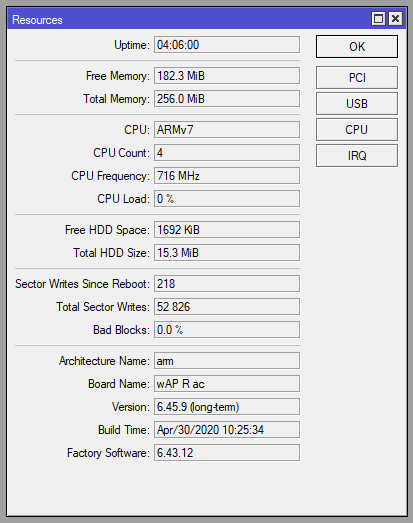Click the Build Time field
This screenshot has width=413, height=523.
click(227, 430)
